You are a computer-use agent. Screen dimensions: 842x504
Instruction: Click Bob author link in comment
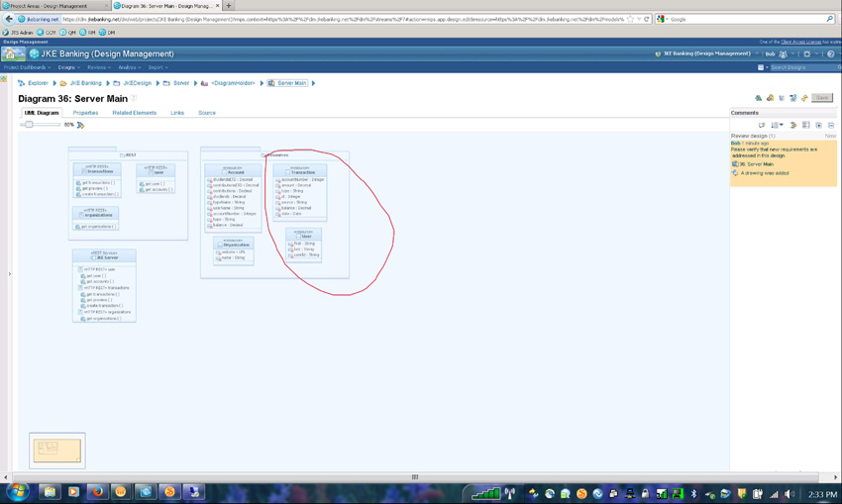[735, 144]
